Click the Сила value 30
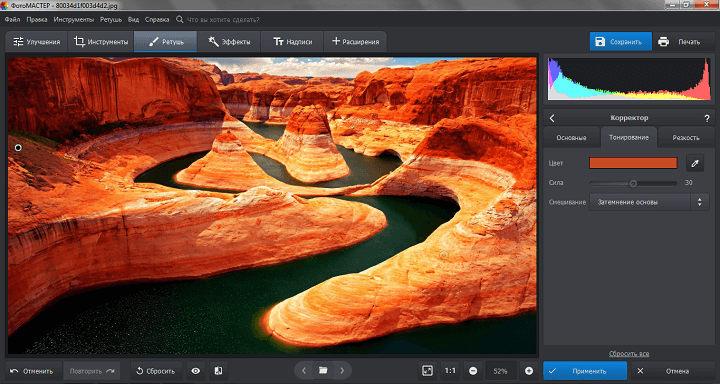Viewport: 720px width, 384px height. tap(688, 183)
